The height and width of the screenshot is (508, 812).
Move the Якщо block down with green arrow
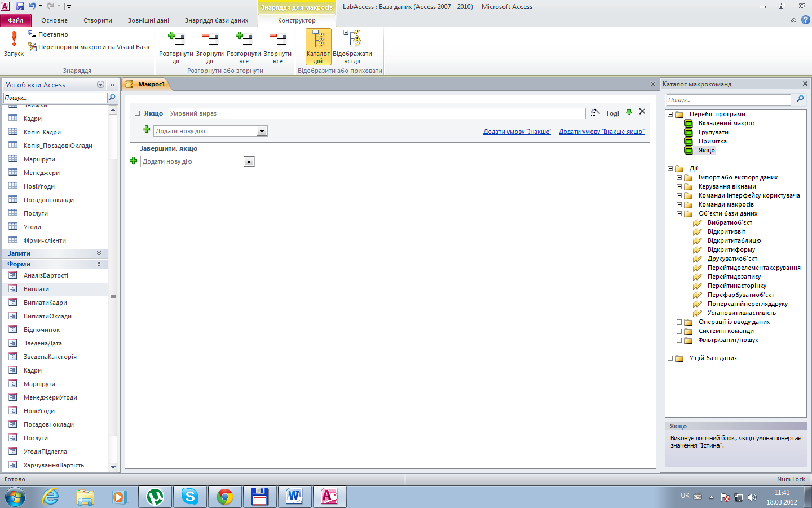629,112
